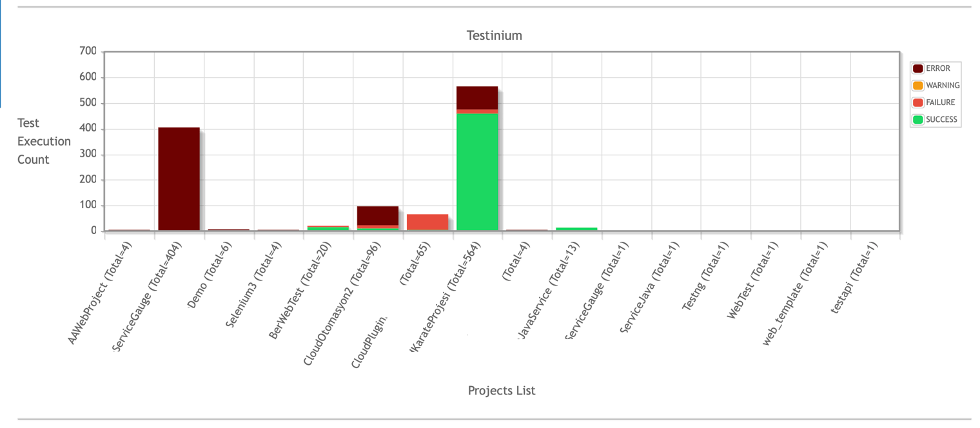Select the SUCCESS legend label

point(942,119)
